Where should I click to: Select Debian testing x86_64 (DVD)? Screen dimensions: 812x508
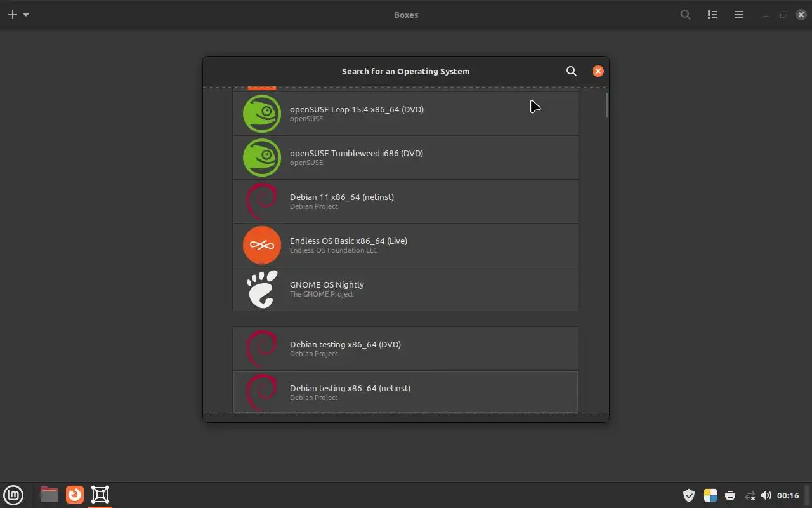405,349
